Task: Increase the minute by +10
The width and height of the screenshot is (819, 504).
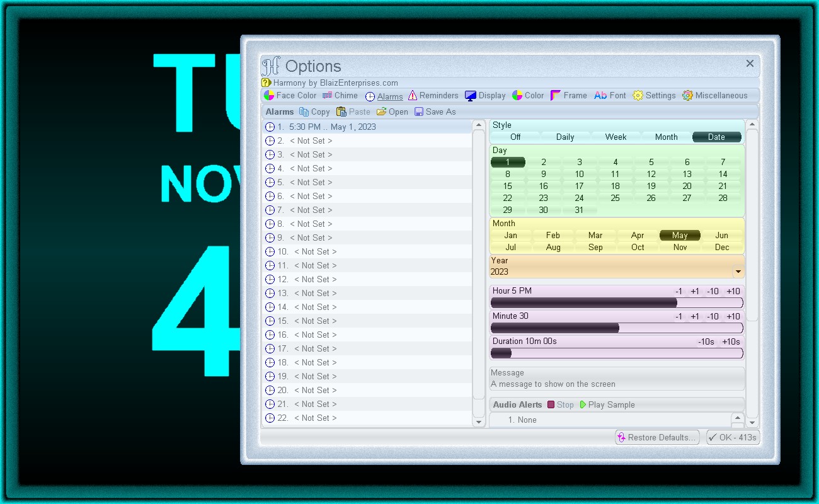Action: [x=733, y=316]
